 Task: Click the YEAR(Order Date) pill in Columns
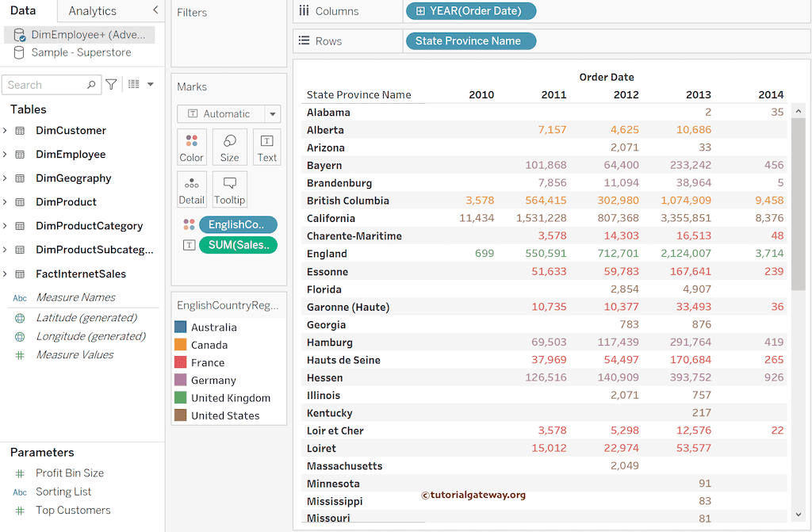click(472, 11)
